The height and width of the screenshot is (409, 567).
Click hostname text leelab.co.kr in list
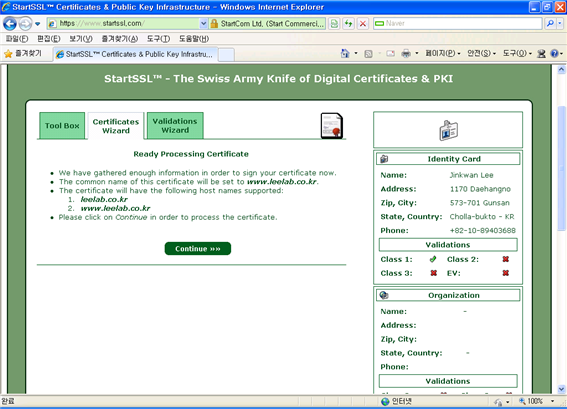(x=104, y=199)
